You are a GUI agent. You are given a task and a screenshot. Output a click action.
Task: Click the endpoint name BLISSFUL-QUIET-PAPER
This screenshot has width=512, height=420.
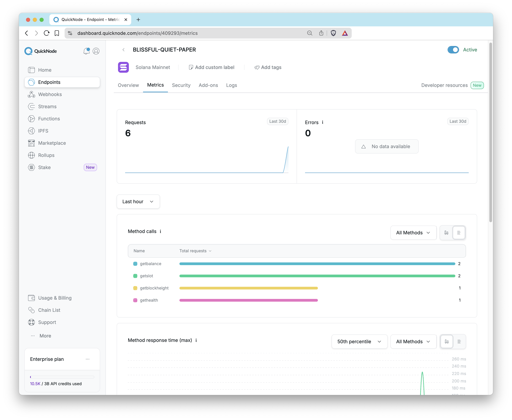(164, 50)
